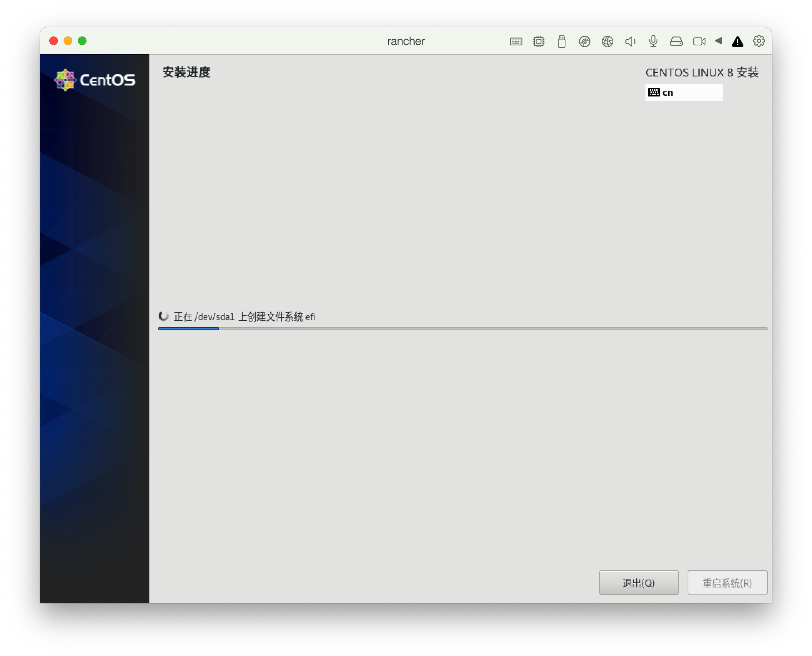Click the 安装进度 heading text
This screenshot has width=812, height=656.
coord(186,72)
